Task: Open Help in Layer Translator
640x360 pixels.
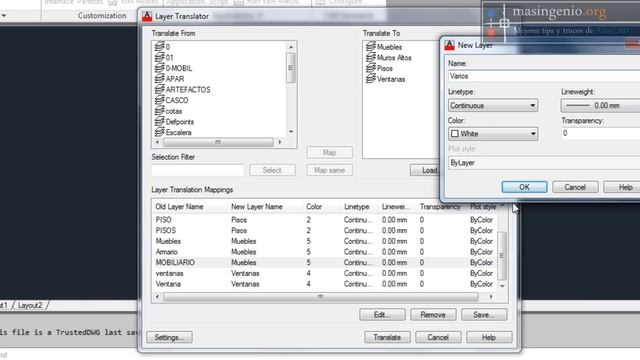Action: 489,337
